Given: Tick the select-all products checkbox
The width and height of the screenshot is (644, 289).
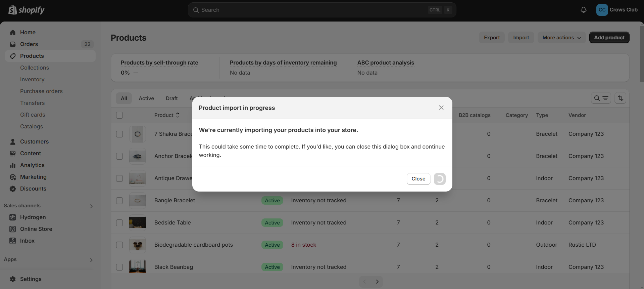Looking at the screenshot, I should [x=119, y=115].
